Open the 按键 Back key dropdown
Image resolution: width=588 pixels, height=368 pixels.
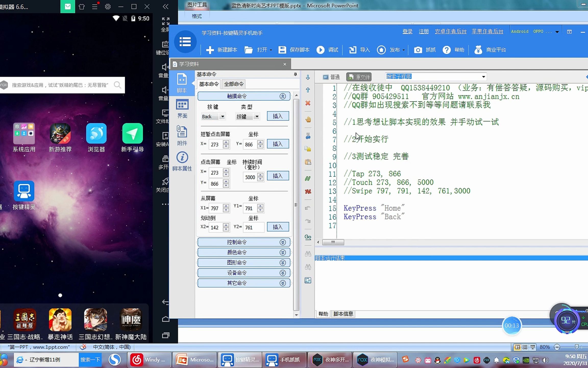[223, 117]
